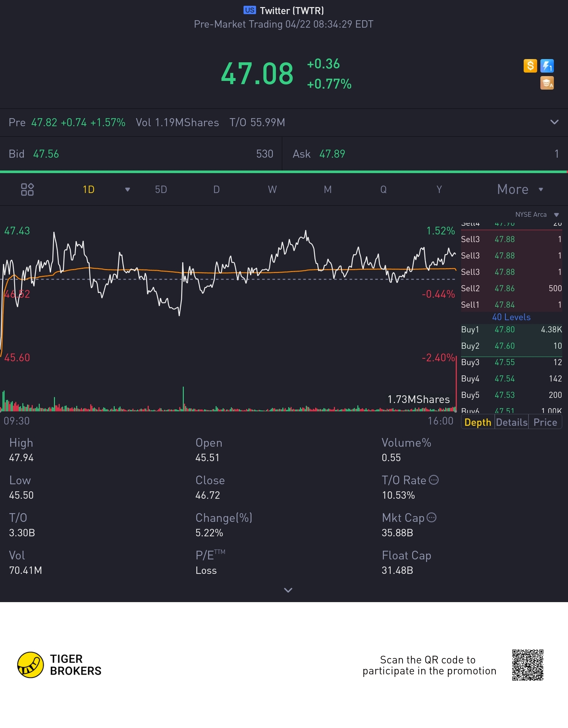Tap the Bid price 47.56
Viewport: 568px width, 728px height.
tap(46, 154)
